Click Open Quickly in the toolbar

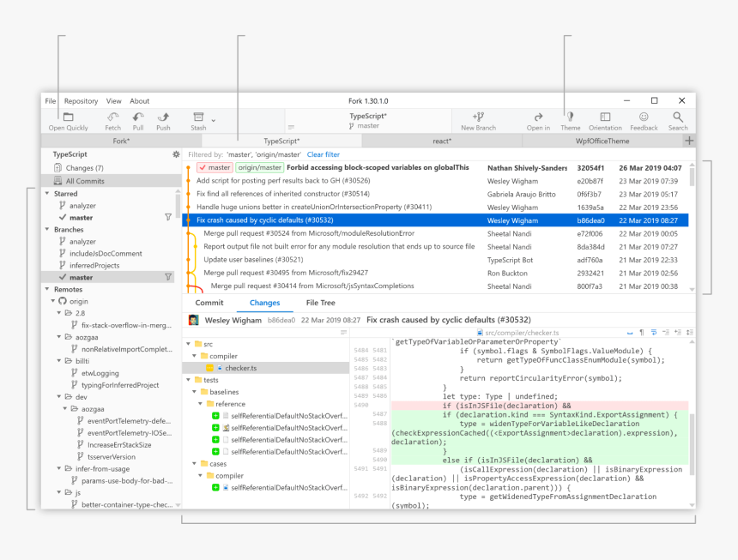(69, 120)
